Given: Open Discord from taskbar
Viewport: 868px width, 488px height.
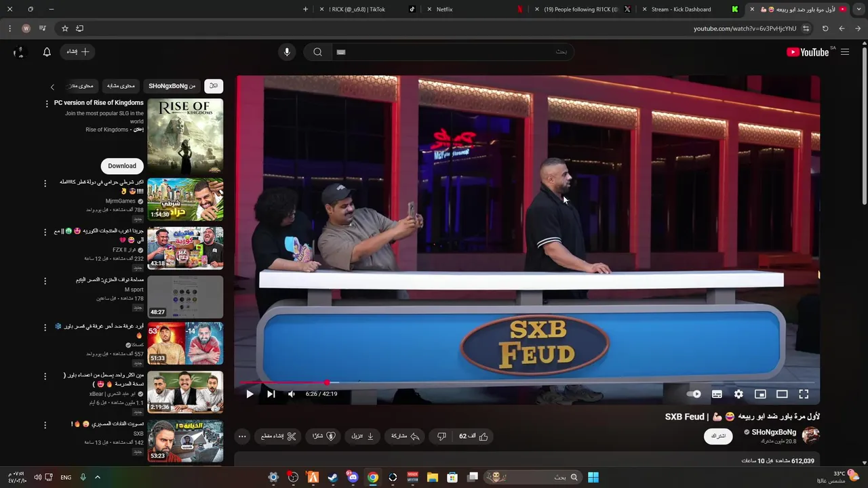Looking at the screenshot, I should (353, 477).
